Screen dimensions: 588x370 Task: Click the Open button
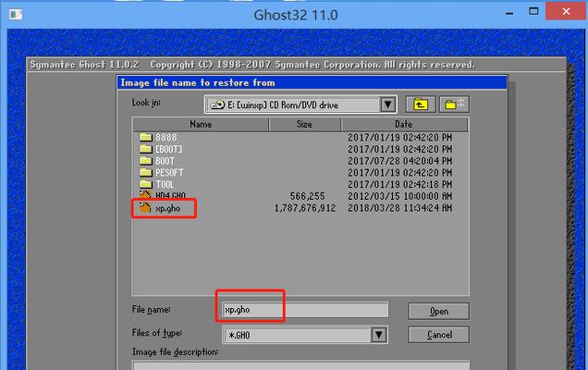tap(439, 311)
